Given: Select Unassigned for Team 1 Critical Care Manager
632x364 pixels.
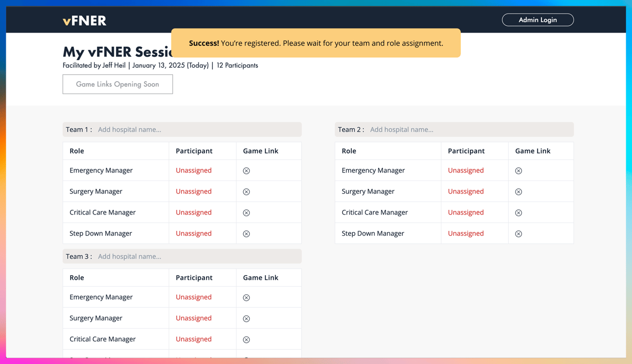Looking at the screenshot, I should (194, 213).
